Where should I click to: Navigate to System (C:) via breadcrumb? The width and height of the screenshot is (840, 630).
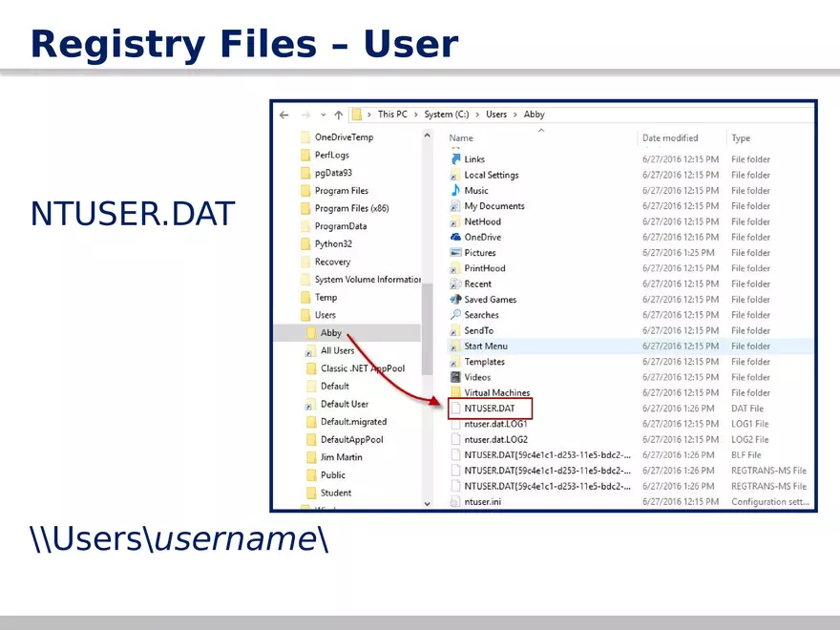[447, 114]
